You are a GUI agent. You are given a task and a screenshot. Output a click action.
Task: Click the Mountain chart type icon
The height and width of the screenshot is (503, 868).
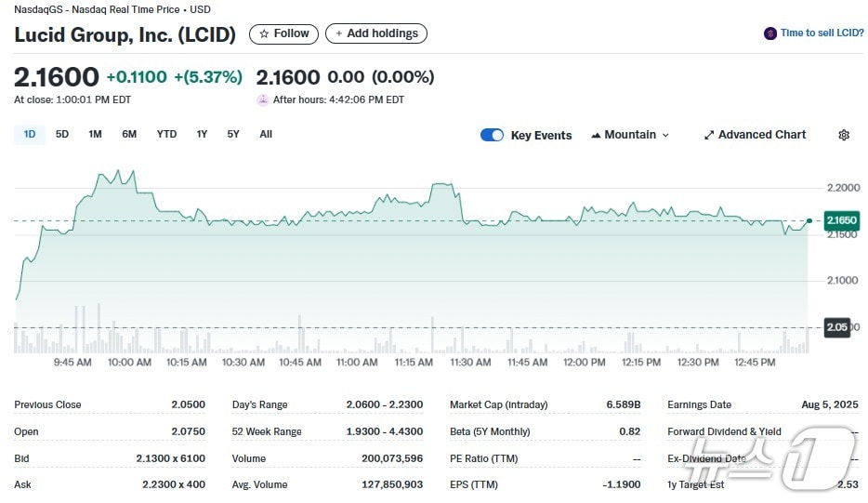click(x=596, y=135)
